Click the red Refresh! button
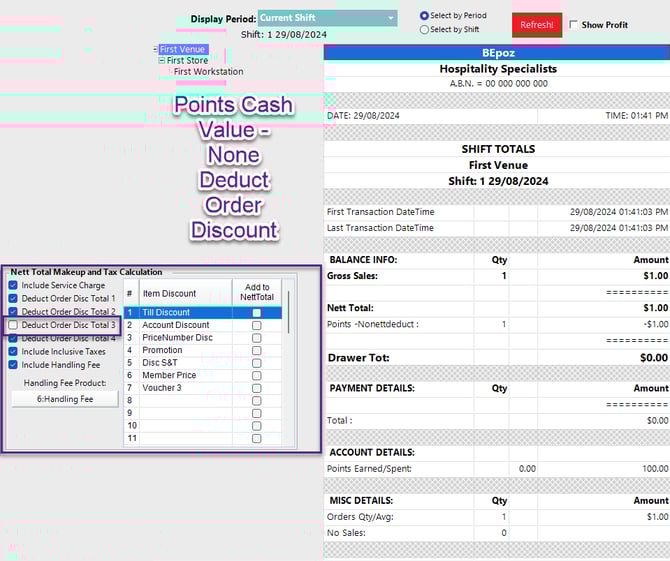Image resolution: width=670 pixels, height=561 pixels. 536,25
